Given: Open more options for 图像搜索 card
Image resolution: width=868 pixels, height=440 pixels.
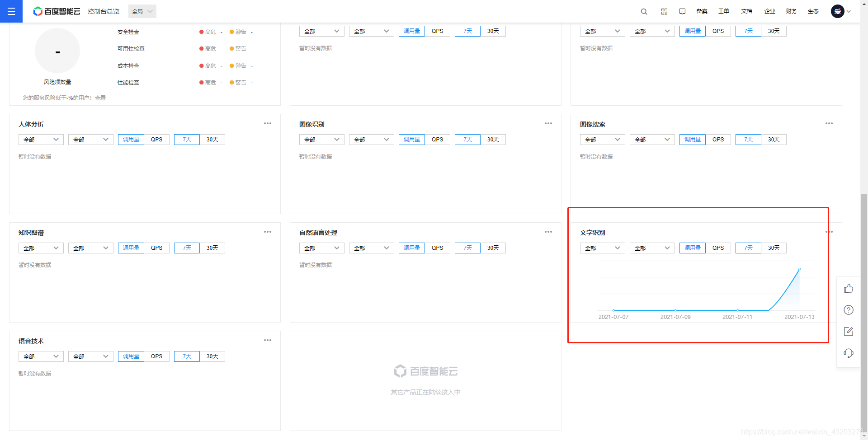Looking at the screenshot, I should pyautogui.click(x=829, y=123).
